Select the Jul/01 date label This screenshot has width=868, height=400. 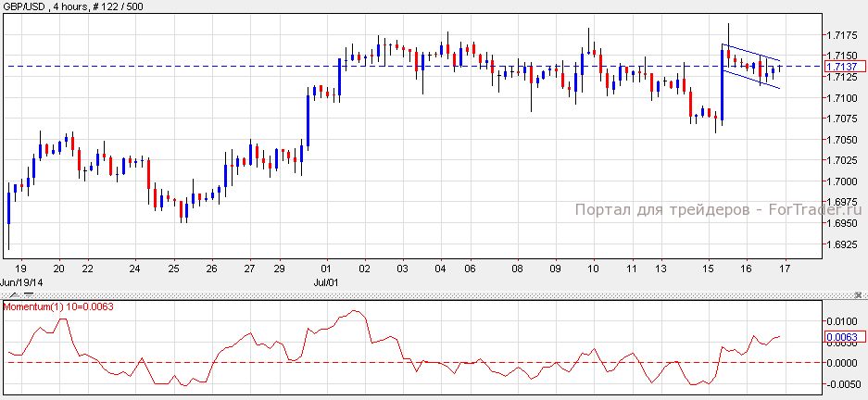pyautogui.click(x=323, y=281)
